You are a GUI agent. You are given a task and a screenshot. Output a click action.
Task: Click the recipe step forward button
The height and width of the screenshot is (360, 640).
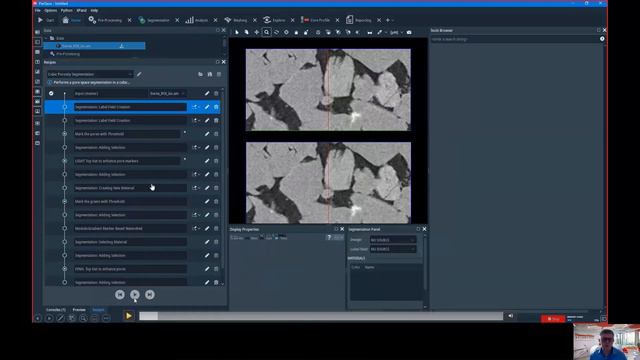[150, 294]
